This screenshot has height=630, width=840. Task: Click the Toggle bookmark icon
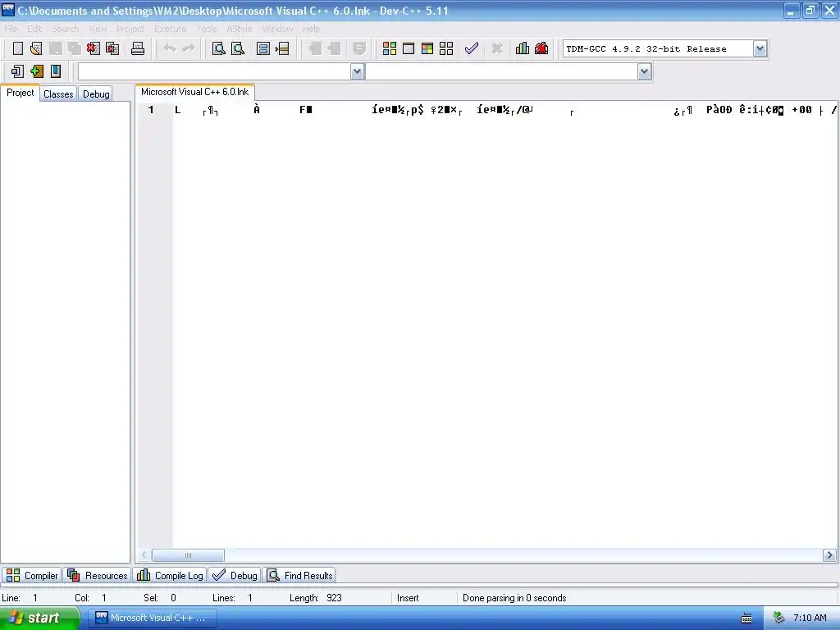pyautogui.click(x=56, y=71)
